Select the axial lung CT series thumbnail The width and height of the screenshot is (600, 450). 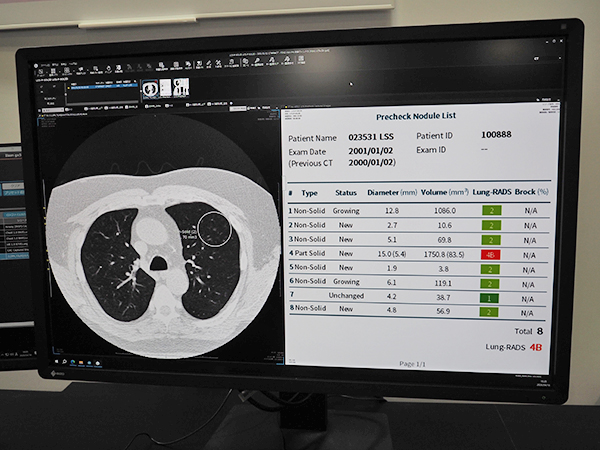coord(150,88)
